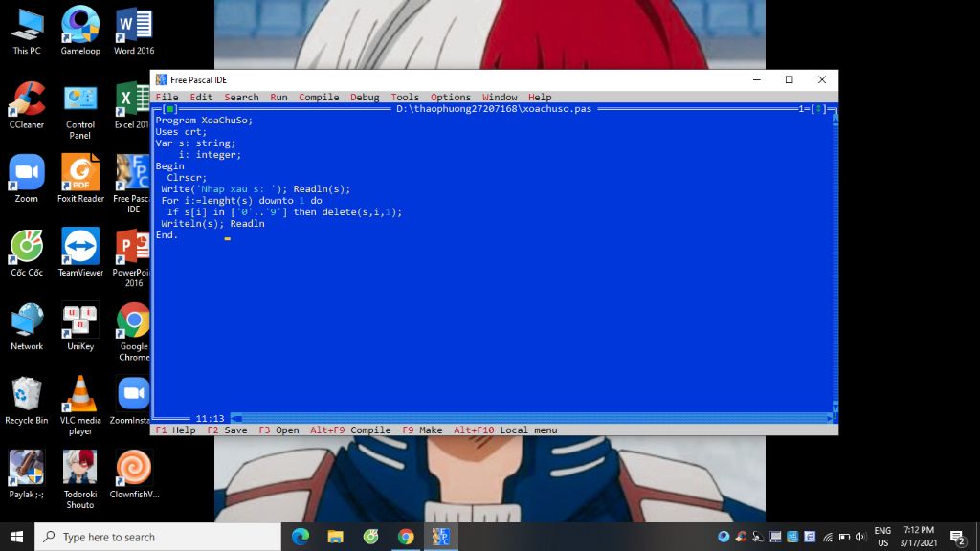Viewport: 980px width, 551px height.
Task: Open the Windows Start menu
Action: click(17, 537)
